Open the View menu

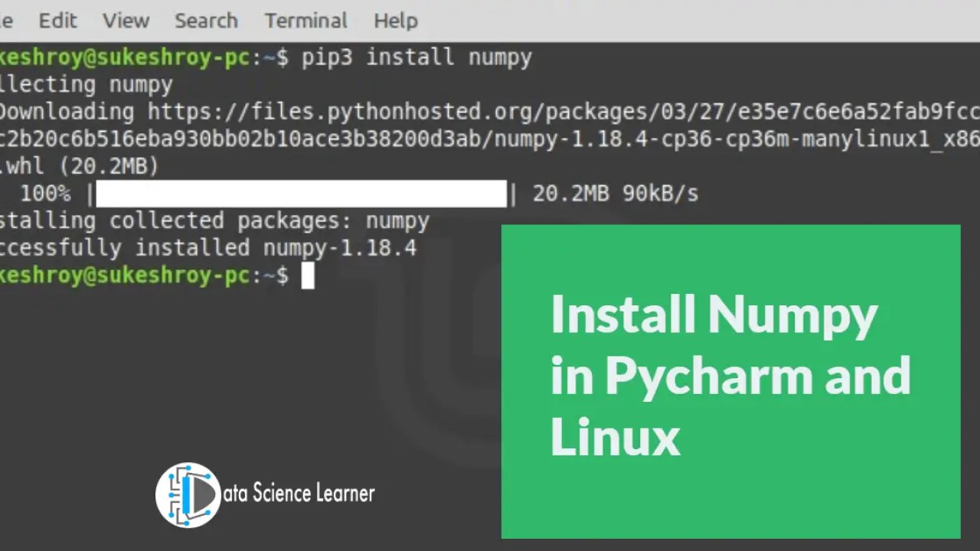126,21
